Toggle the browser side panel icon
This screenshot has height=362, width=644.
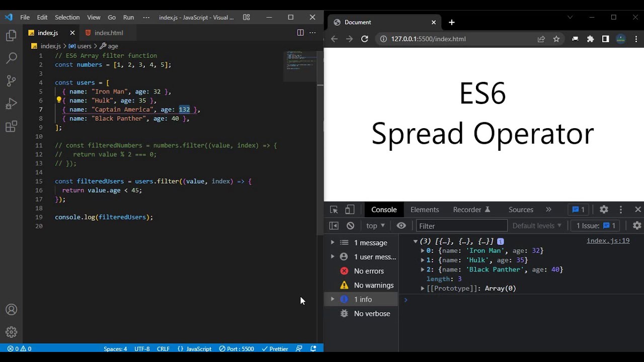tap(605, 39)
